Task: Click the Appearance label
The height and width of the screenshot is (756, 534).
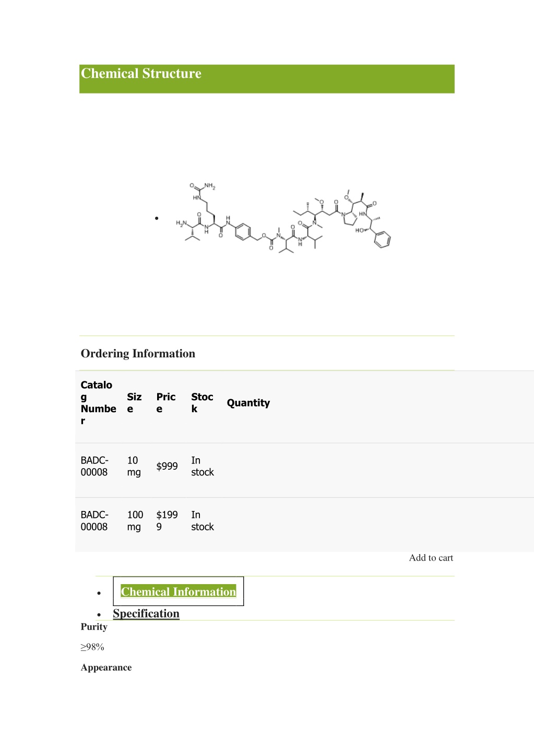Action: click(106, 668)
